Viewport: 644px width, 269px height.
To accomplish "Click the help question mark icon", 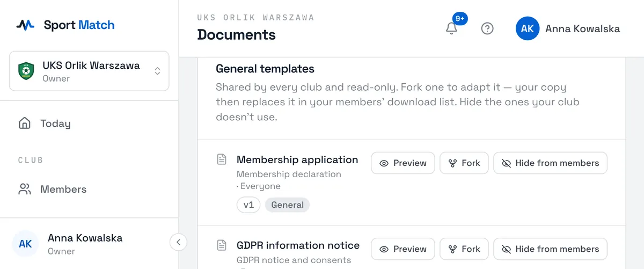I will (x=487, y=28).
